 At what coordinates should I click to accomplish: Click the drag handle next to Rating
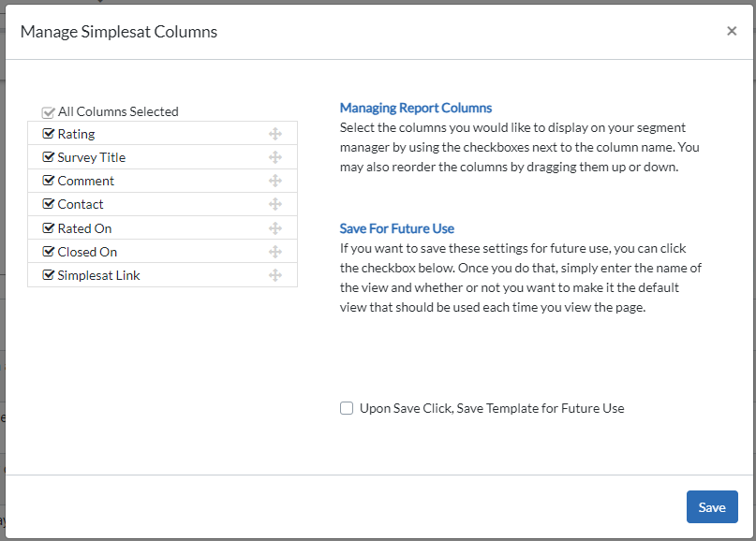click(x=275, y=133)
